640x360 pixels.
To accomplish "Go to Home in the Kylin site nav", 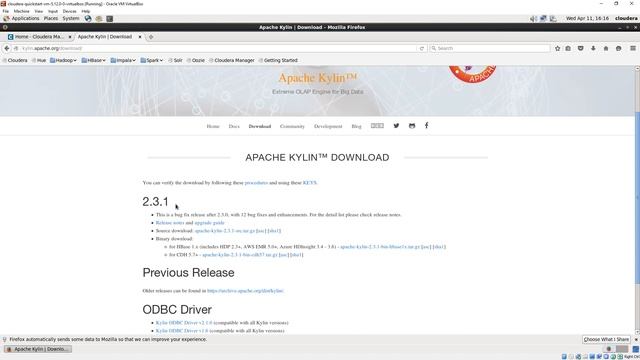I will [x=213, y=126].
